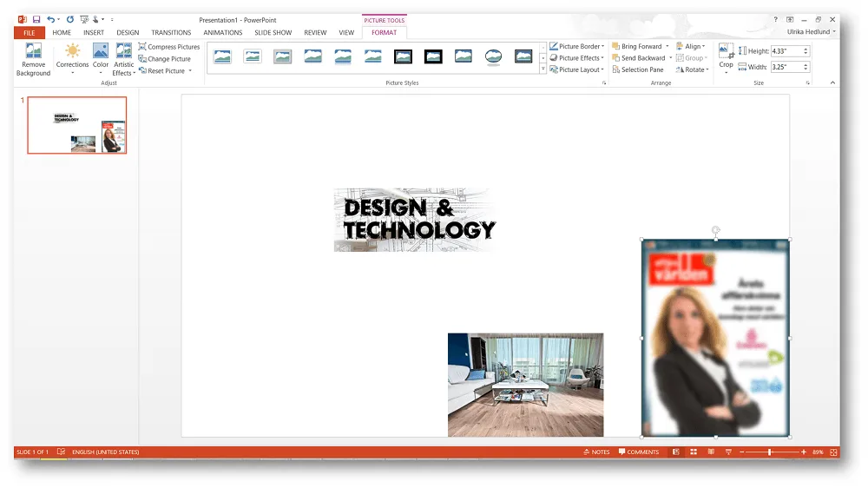Toggle the NOTES pane
This screenshot has width=868, height=488.
596,452
